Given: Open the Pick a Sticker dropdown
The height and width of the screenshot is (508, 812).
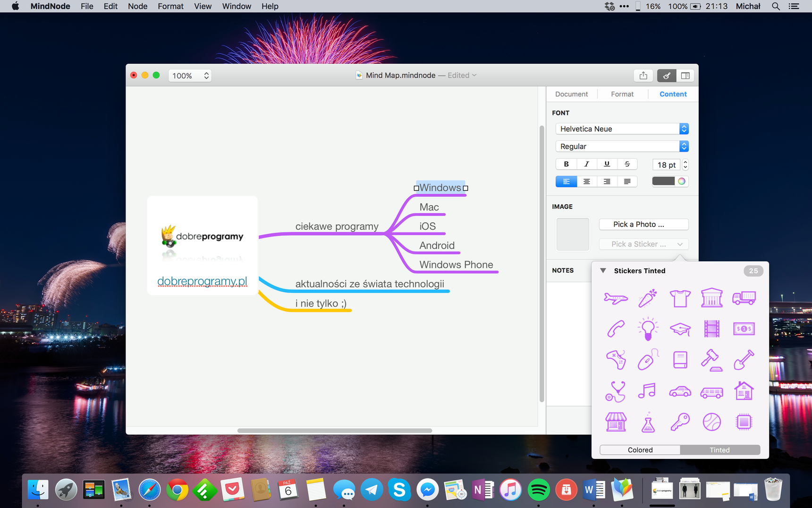Looking at the screenshot, I should coord(643,244).
